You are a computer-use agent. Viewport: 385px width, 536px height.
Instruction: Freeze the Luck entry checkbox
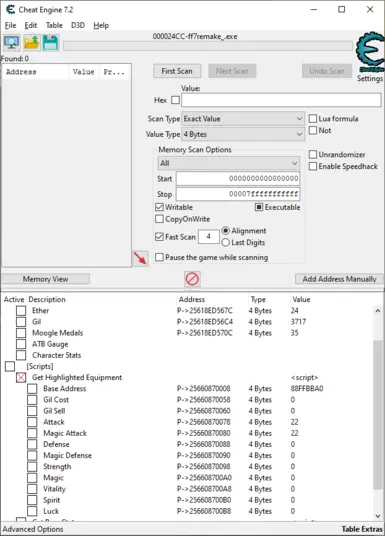[x=32, y=511]
